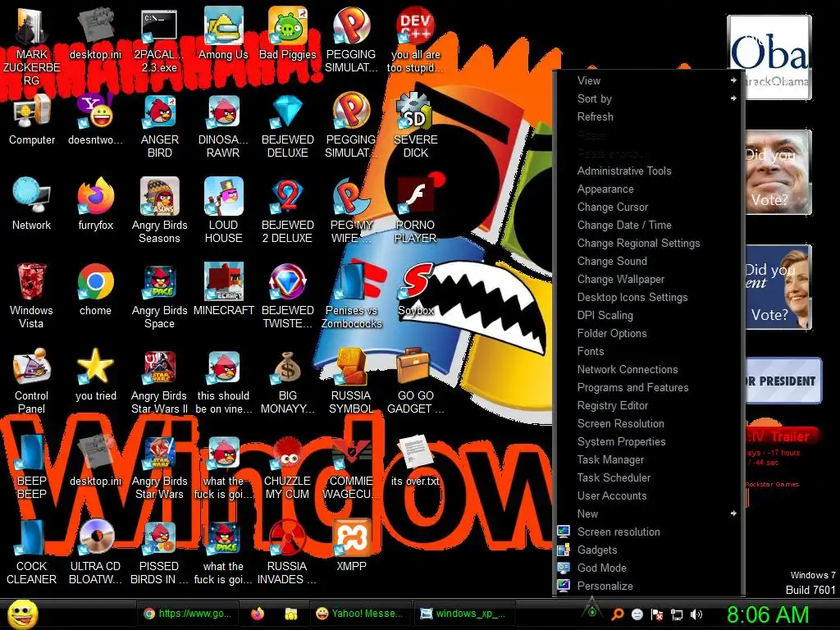Image resolution: width=840 pixels, height=630 pixels.
Task: Click the Obama gadget thumbnail
Action: click(769, 57)
